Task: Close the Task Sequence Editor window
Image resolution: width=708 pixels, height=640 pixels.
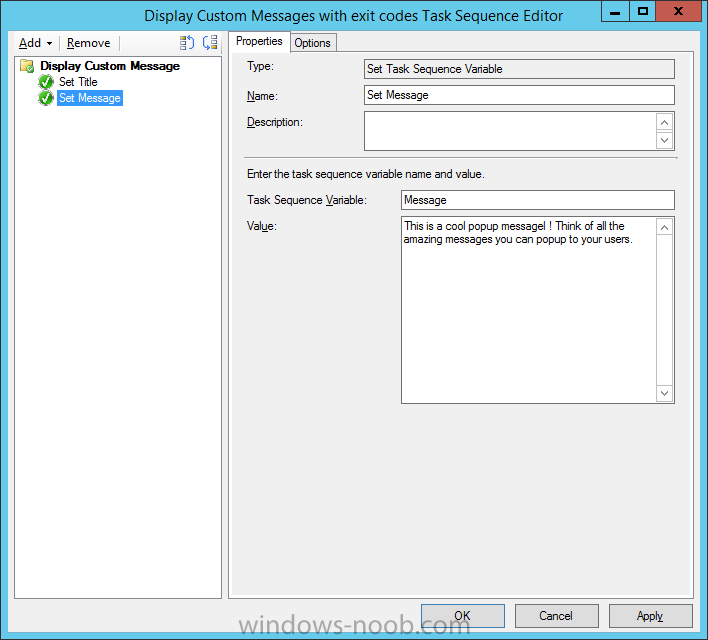Action: [x=678, y=11]
